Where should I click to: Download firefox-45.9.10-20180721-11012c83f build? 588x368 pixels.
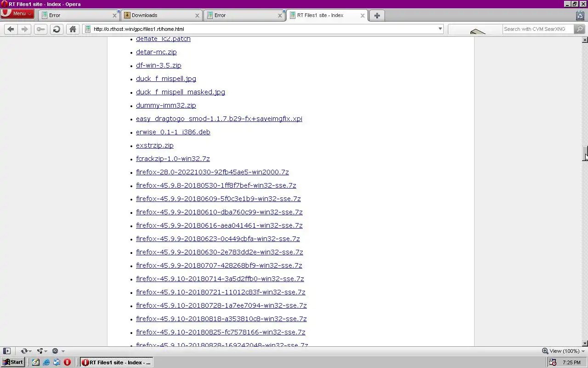(x=220, y=292)
